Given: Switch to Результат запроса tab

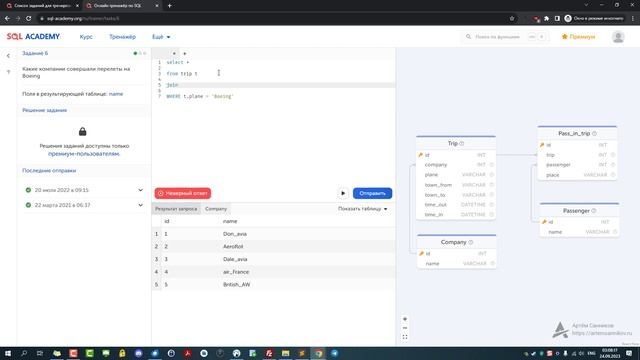Looking at the screenshot, I should [176, 209].
